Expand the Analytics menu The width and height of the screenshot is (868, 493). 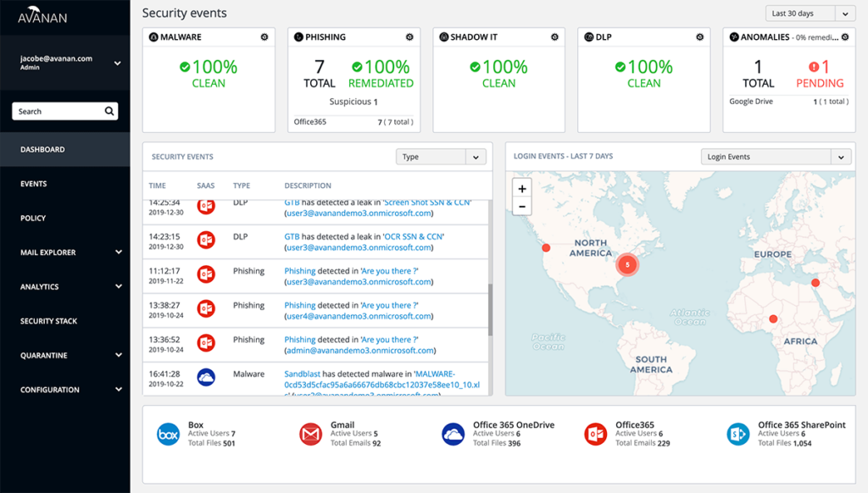coord(119,286)
